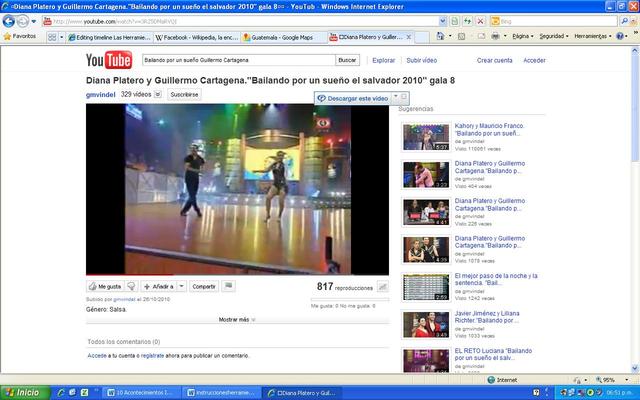Open the recent pages dropdown arrow
This screenshot has height=400, width=640.
[x=34, y=21]
